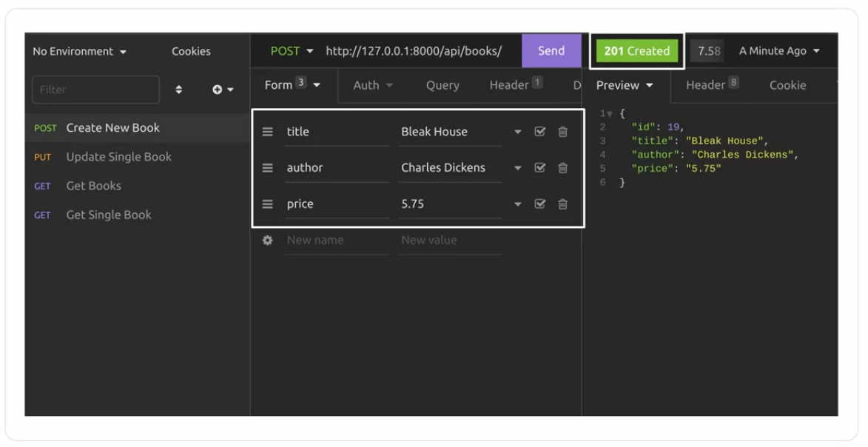Remove the price row with trash icon
The image size is (868, 447).
[562, 204]
